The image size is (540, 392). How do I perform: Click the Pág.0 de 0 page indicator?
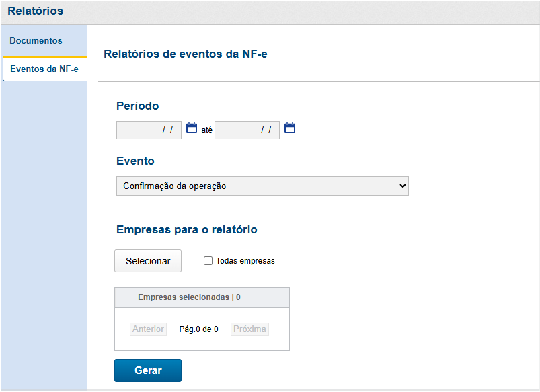click(x=198, y=329)
